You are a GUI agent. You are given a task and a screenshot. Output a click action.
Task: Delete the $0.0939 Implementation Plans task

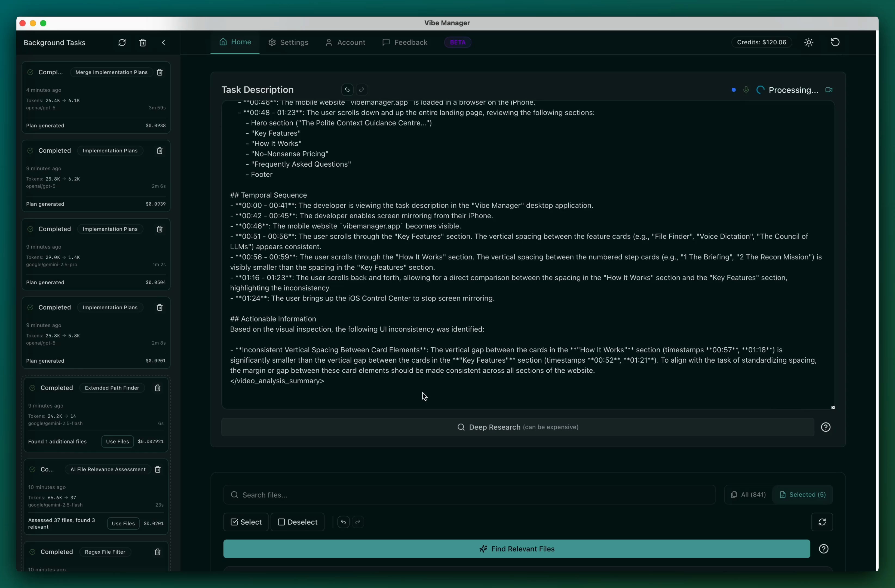click(x=160, y=150)
